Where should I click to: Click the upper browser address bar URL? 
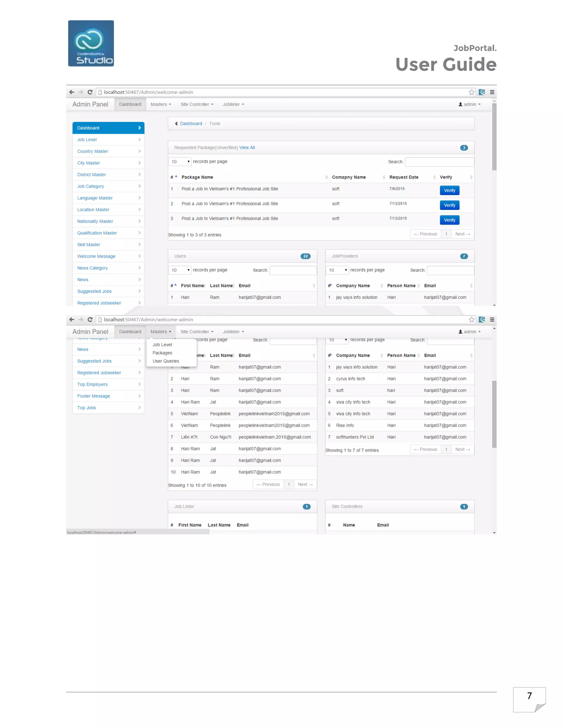(x=148, y=92)
